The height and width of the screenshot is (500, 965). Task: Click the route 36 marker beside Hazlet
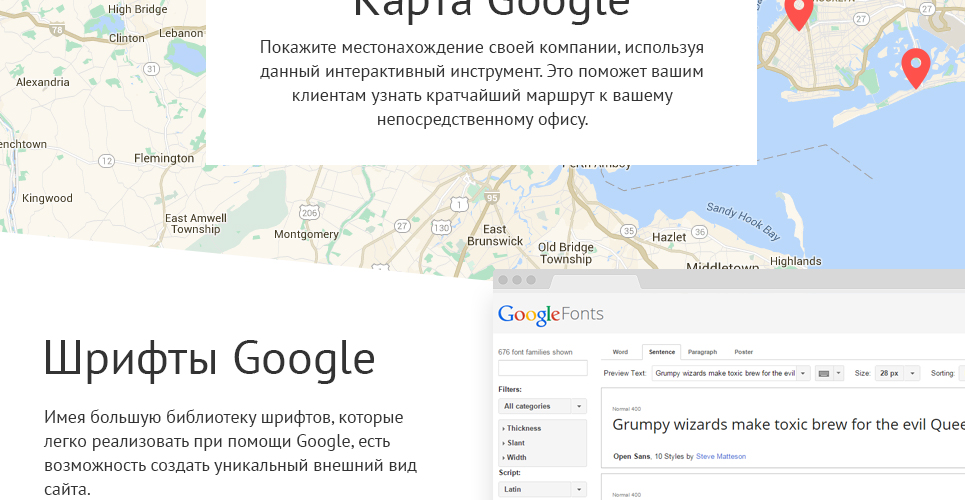tap(699, 232)
